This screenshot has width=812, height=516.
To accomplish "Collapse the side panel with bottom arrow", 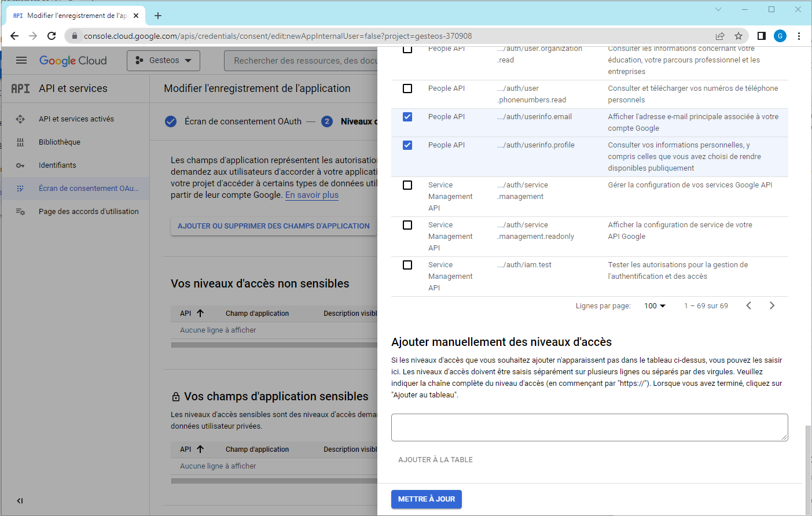I will pos(20,501).
